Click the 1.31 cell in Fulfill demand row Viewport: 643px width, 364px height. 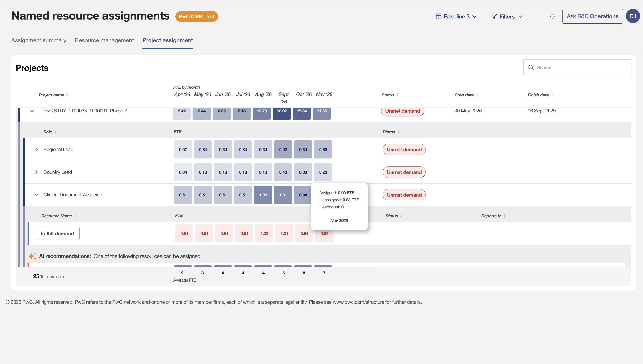coord(284,233)
